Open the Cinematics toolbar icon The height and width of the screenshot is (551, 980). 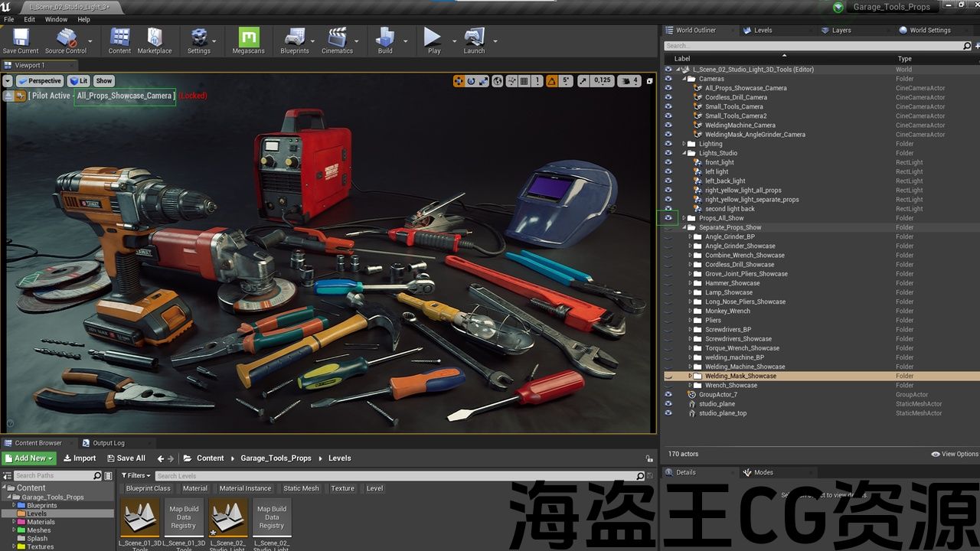click(x=337, y=41)
